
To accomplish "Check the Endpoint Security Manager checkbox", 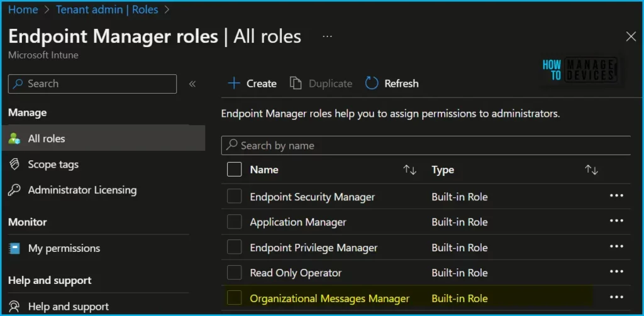I will 234,196.
